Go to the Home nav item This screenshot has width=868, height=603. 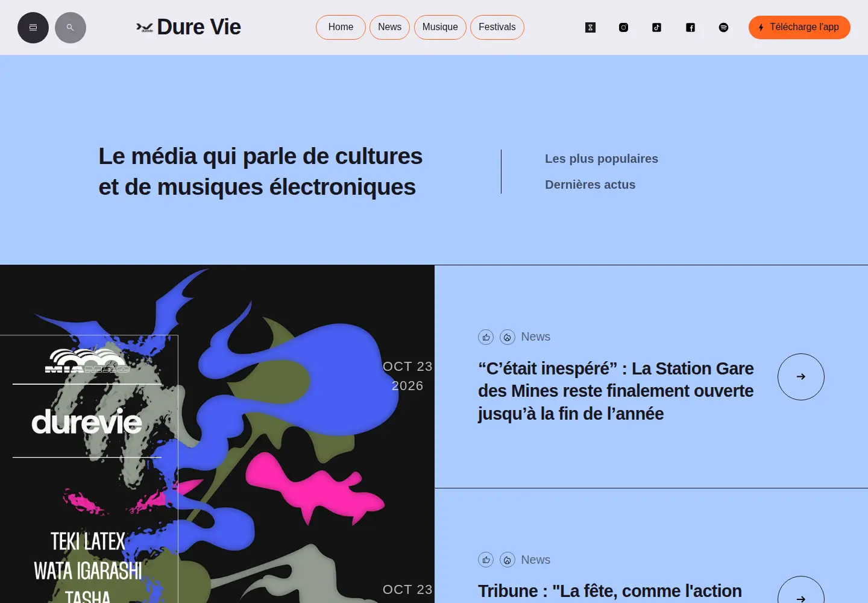coord(341,27)
